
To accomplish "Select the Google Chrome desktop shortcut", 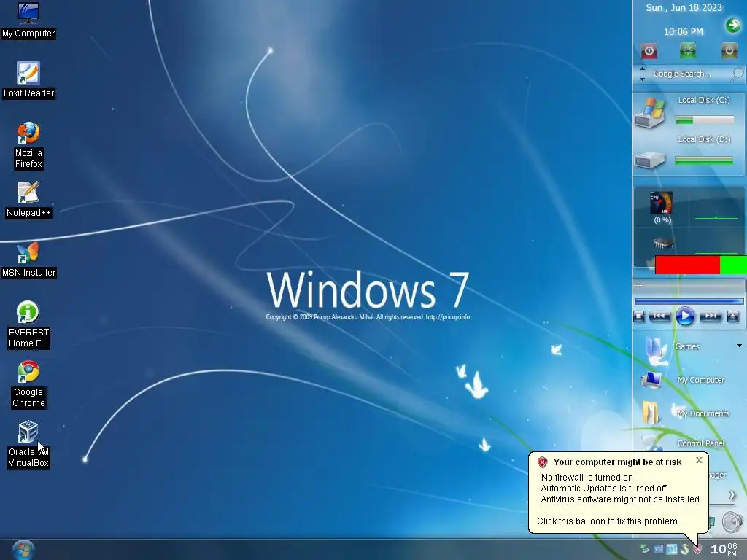I will pyautogui.click(x=28, y=385).
